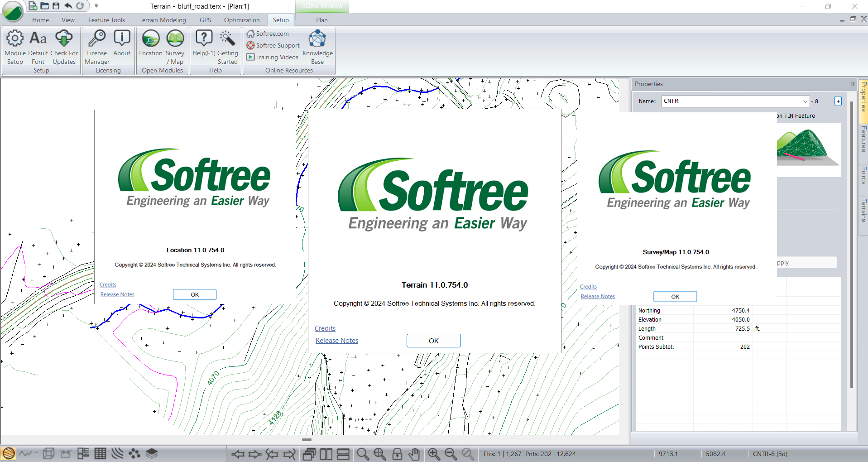Viewport: 868px width, 462px height.
Task: Select the Northing value 4750.4
Action: coord(740,311)
